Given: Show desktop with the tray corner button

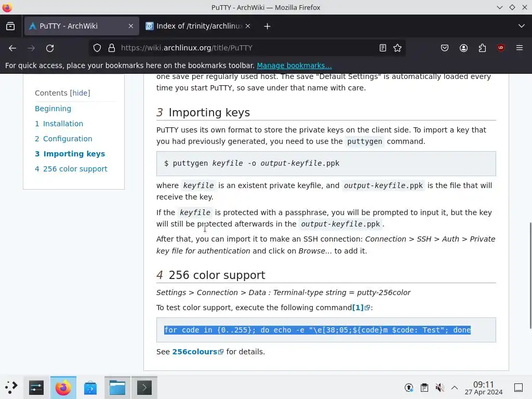Looking at the screenshot, I should pos(518,388).
